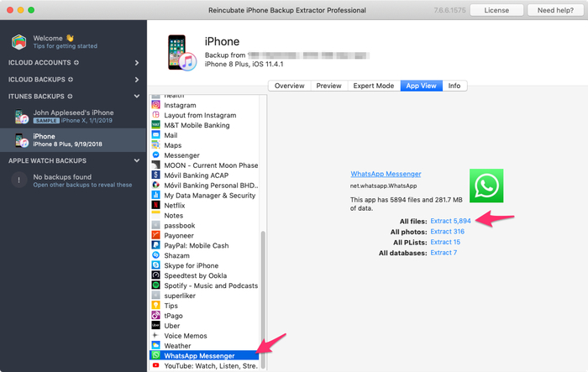Image resolution: width=588 pixels, height=372 pixels.
Task: Add an iTunes backup with plus icon
Action: pos(70,97)
